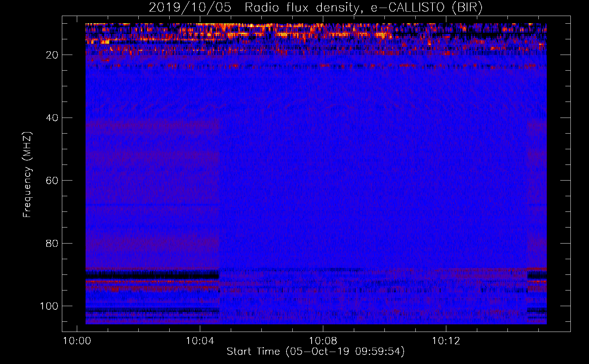
Task: Click the frequency tick label 40
Action: coord(52,118)
